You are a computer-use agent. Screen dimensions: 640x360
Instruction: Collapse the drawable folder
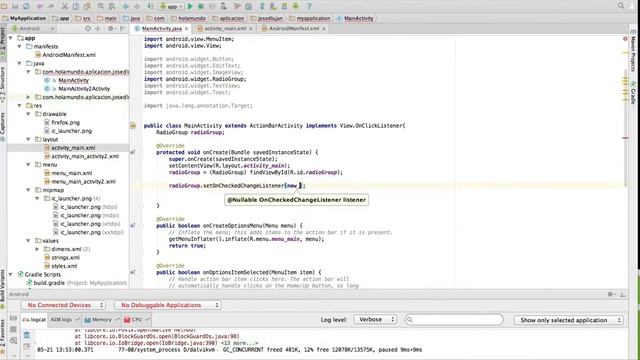(x=28, y=114)
